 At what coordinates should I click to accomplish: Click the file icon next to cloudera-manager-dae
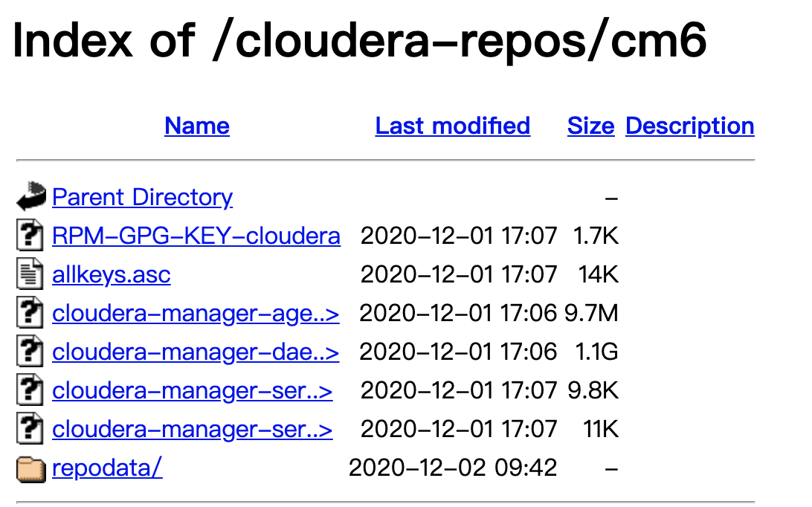point(30,352)
